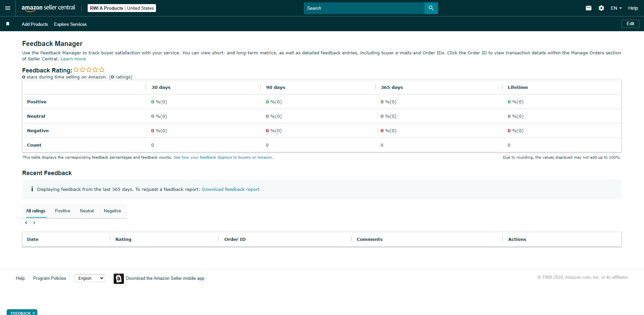Click the 365 days column header
The width and height of the screenshot is (644, 315).
(x=392, y=87)
